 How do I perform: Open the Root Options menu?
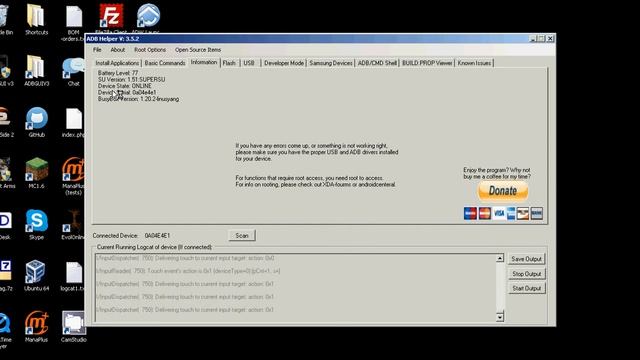pyautogui.click(x=150, y=50)
